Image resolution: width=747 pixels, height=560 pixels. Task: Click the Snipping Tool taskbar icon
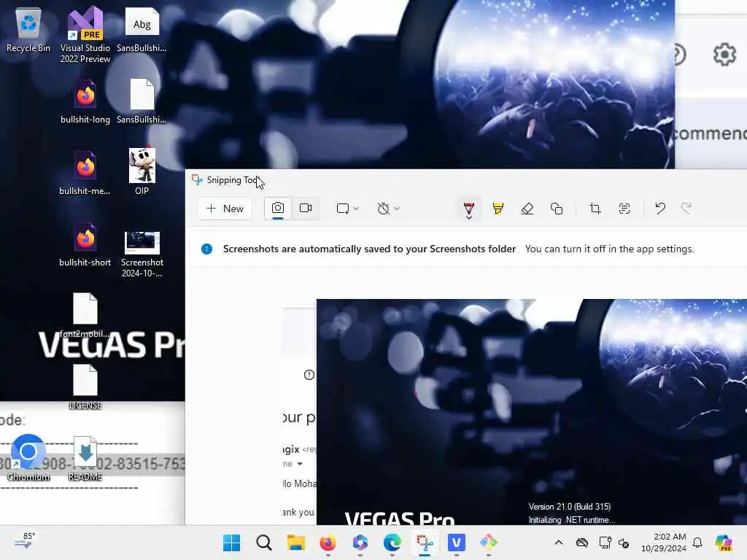[x=425, y=542]
